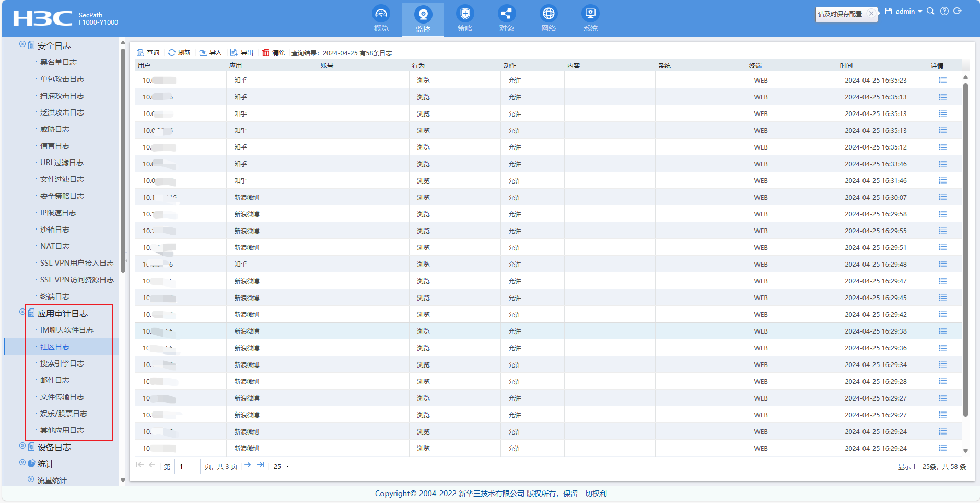
Task: Open the help question mark icon
Action: [x=944, y=11]
